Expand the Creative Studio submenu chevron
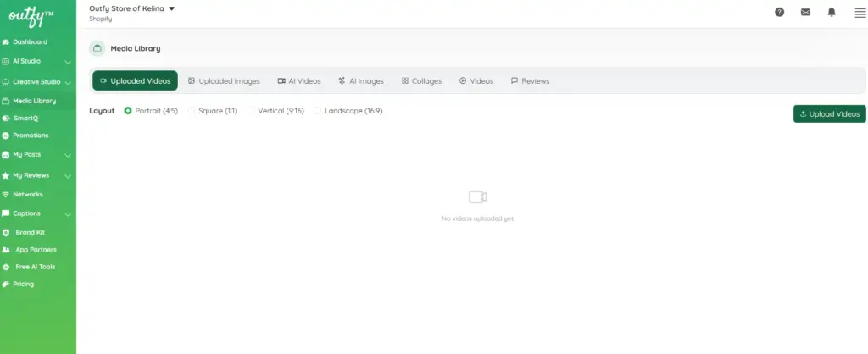The height and width of the screenshot is (354, 868). (68, 83)
